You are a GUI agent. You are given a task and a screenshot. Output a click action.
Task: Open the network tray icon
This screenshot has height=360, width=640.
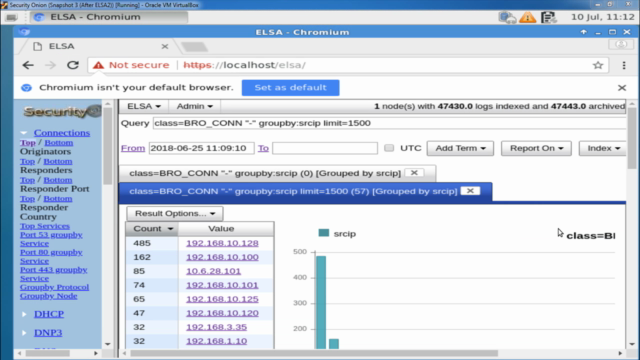point(507,17)
